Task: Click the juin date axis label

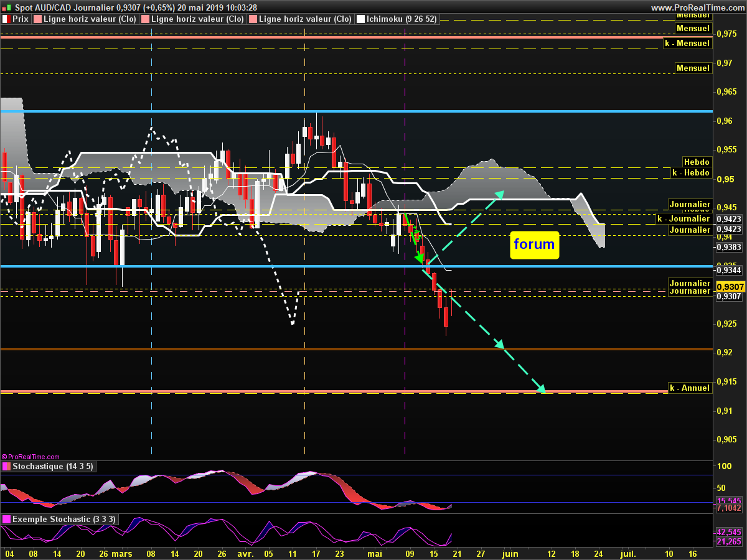Action: [x=510, y=553]
